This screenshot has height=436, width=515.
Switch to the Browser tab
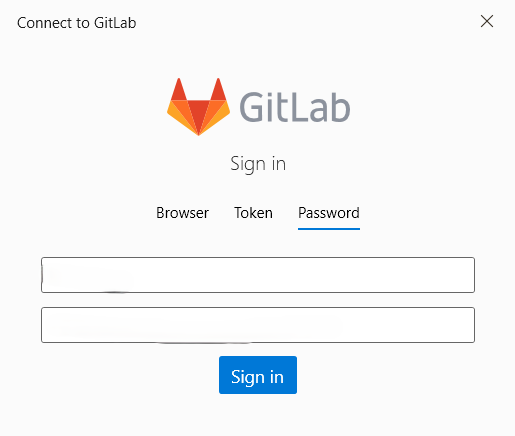[182, 213]
